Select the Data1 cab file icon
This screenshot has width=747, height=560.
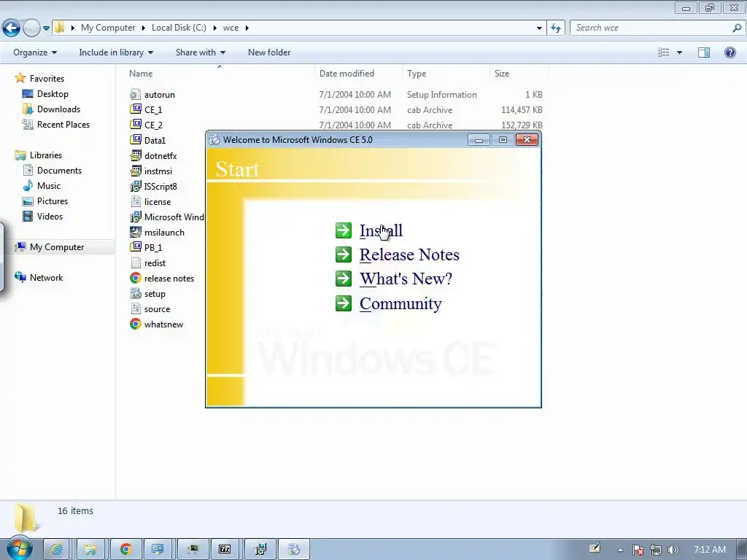[x=135, y=140]
